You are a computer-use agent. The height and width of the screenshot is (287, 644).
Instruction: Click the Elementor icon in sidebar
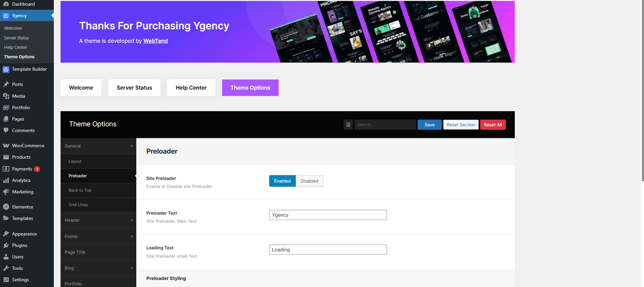pyautogui.click(x=6, y=207)
